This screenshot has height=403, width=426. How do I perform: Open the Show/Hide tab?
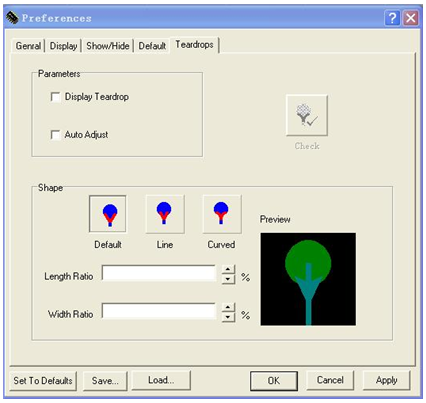coord(108,46)
